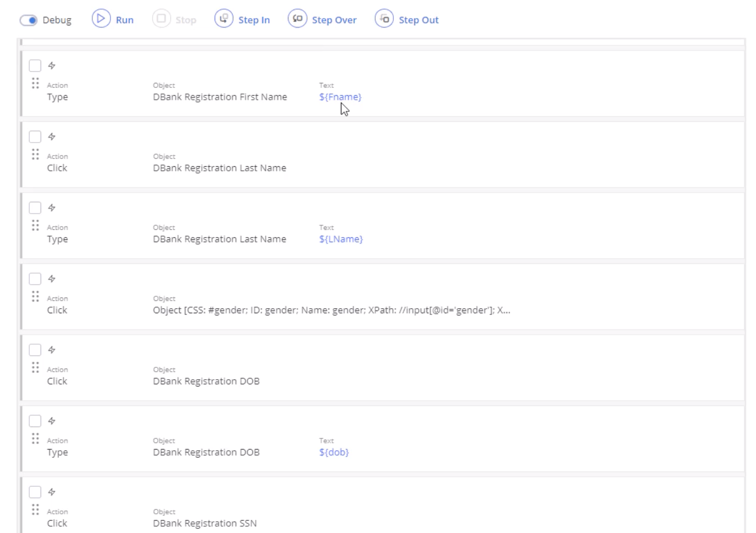Click the Type action on DOB step
756x533 pixels.
click(x=57, y=452)
